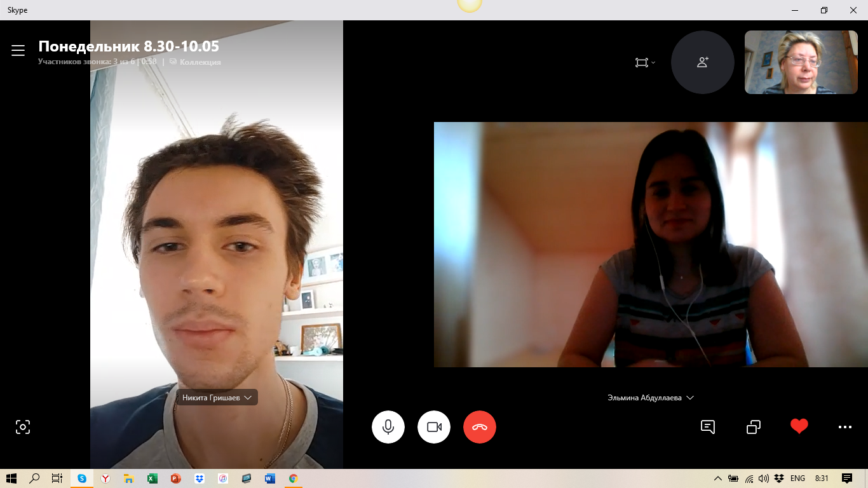The image size is (868, 488).
Task: Hang up with the red end call button
Action: [x=480, y=427]
